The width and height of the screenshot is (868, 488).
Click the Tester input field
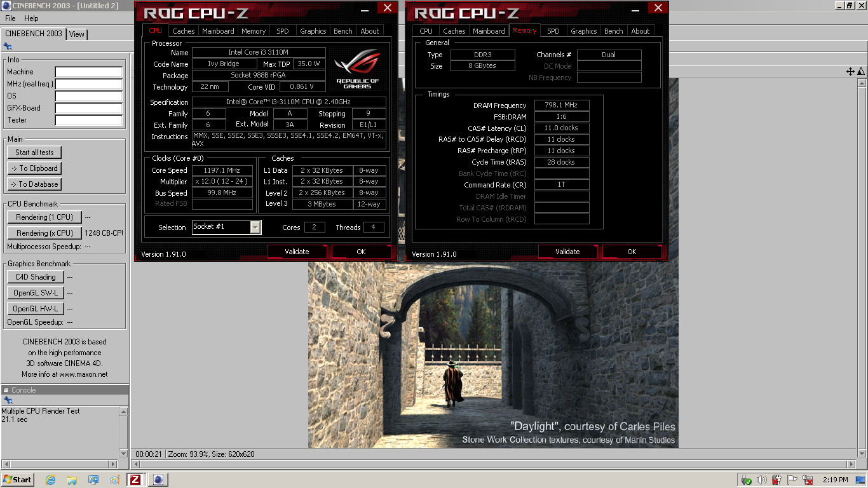[89, 120]
